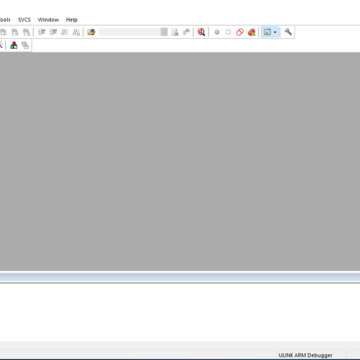
Task: Open the Manage Multi-Project Workspace icon
Action: pyautogui.click(x=25, y=45)
